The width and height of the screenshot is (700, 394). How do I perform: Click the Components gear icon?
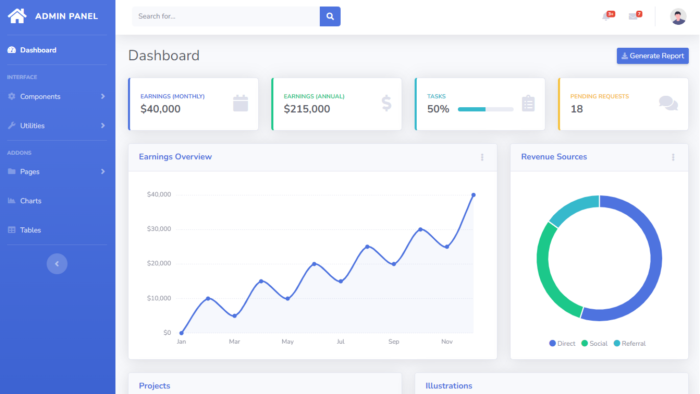[12, 96]
